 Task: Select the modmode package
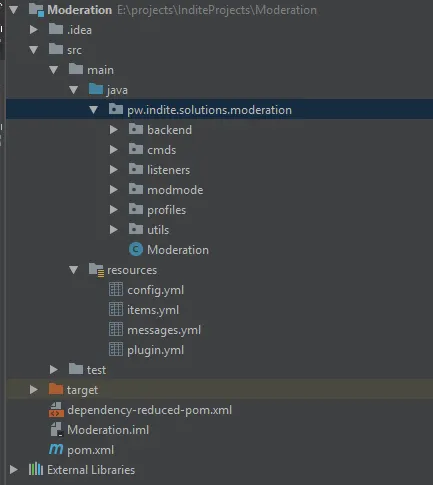175,190
